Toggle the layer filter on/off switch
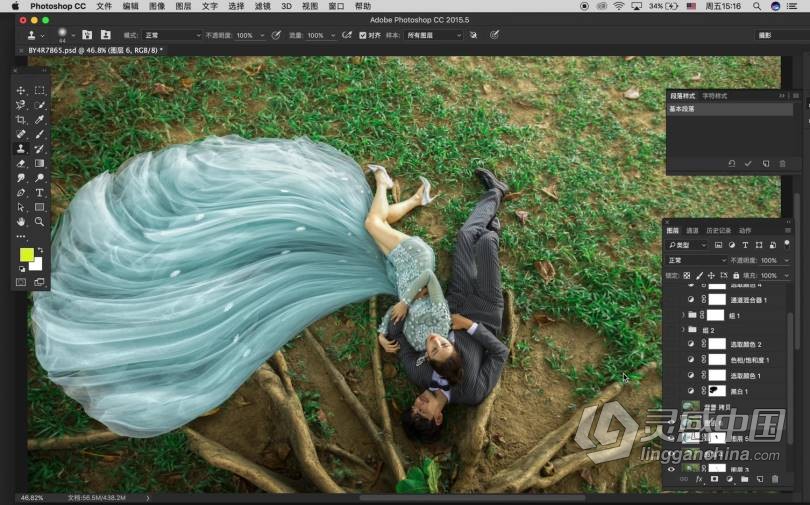810x505 pixels. [787, 244]
